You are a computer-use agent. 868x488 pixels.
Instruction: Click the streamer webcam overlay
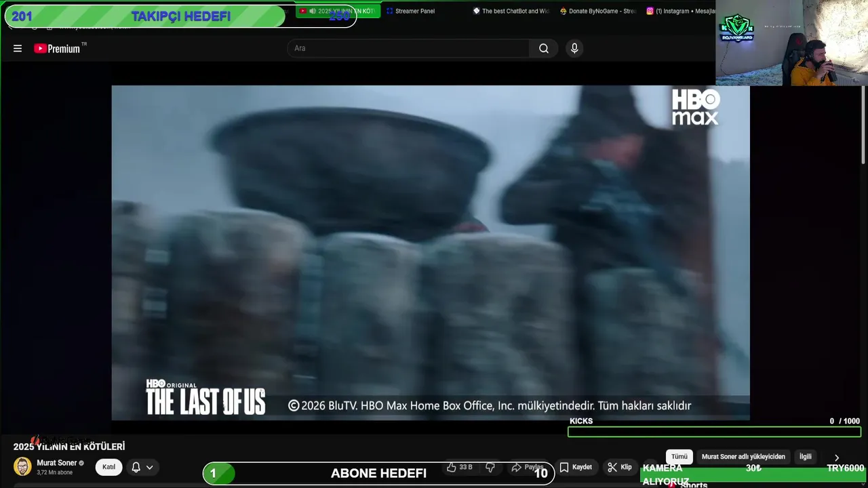(x=791, y=43)
